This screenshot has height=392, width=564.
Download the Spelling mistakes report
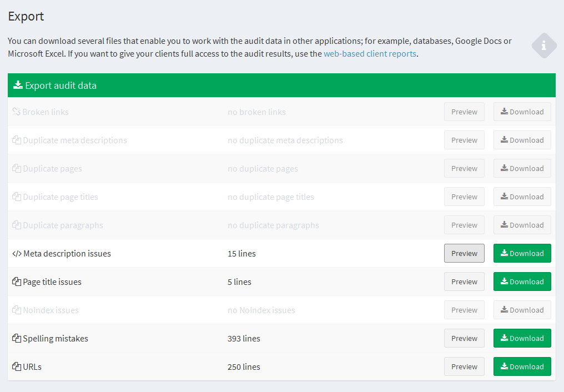pyautogui.click(x=522, y=338)
